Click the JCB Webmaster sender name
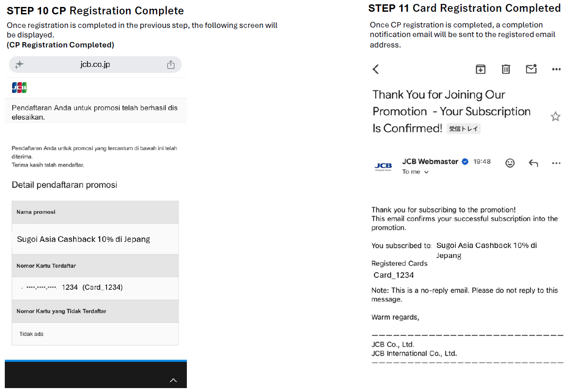This screenshot has height=392, width=568. click(x=430, y=161)
